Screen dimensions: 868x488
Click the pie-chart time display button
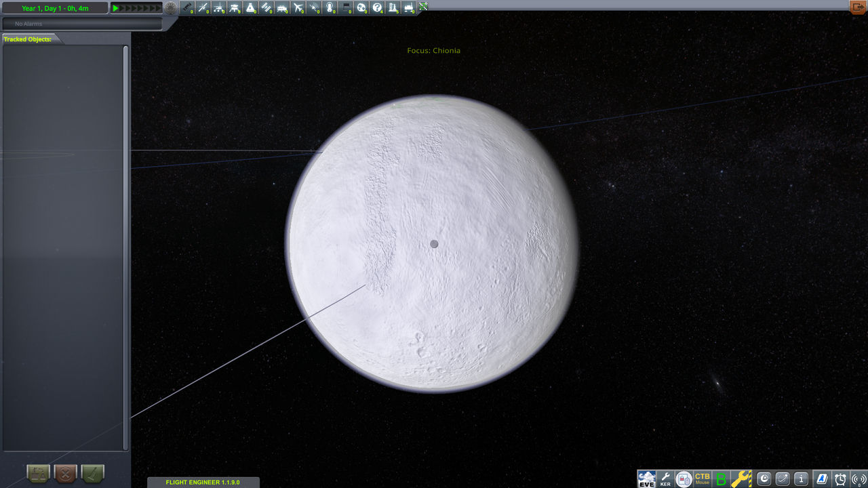point(764,479)
